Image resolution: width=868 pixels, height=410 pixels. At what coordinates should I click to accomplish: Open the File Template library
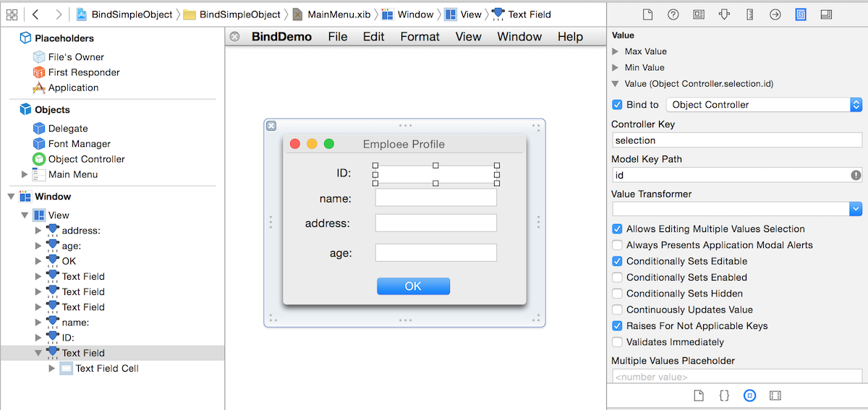(699, 396)
